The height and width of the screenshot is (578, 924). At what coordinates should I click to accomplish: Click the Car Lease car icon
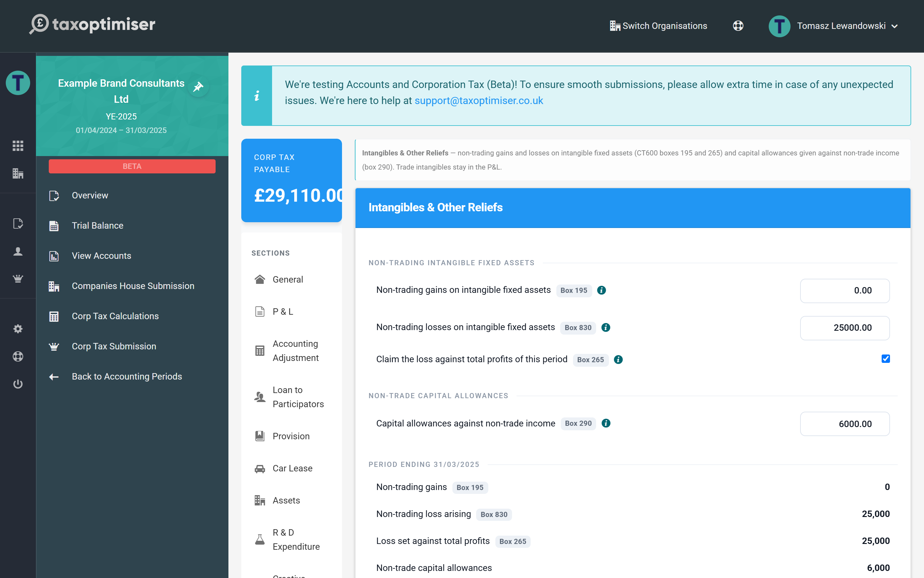(260, 469)
